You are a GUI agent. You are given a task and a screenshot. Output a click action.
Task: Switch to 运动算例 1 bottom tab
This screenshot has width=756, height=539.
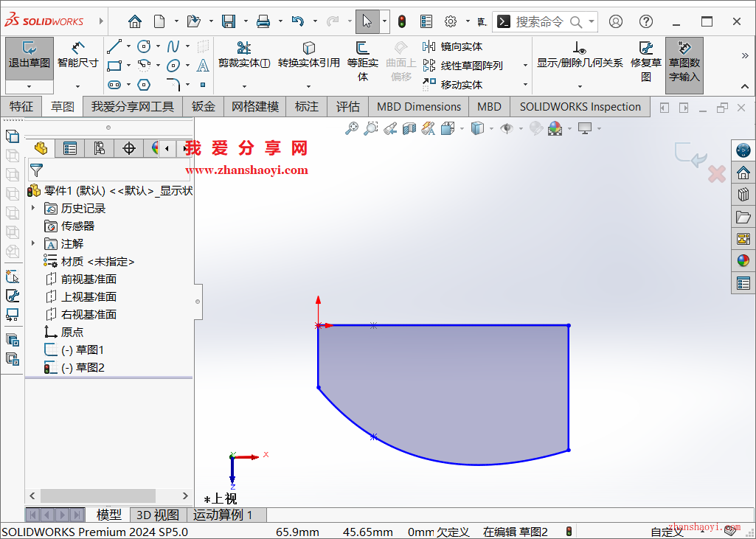pyautogui.click(x=223, y=515)
